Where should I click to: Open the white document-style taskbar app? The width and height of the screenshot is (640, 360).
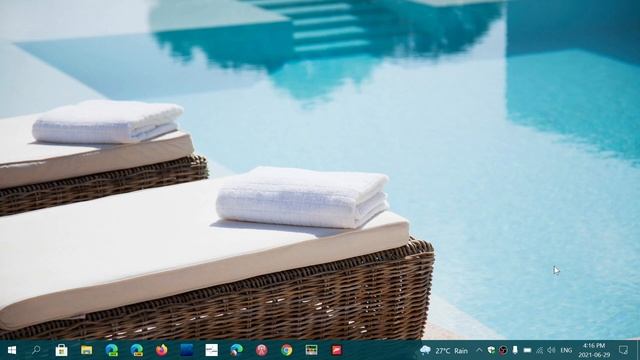[211, 350]
